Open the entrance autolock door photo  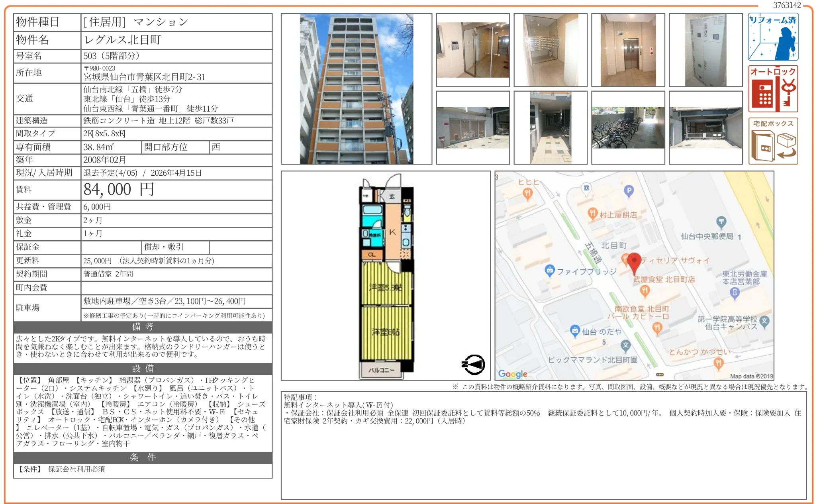click(473, 50)
